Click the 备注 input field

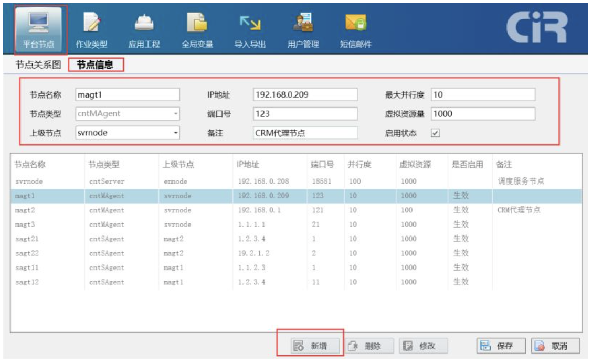305,133
